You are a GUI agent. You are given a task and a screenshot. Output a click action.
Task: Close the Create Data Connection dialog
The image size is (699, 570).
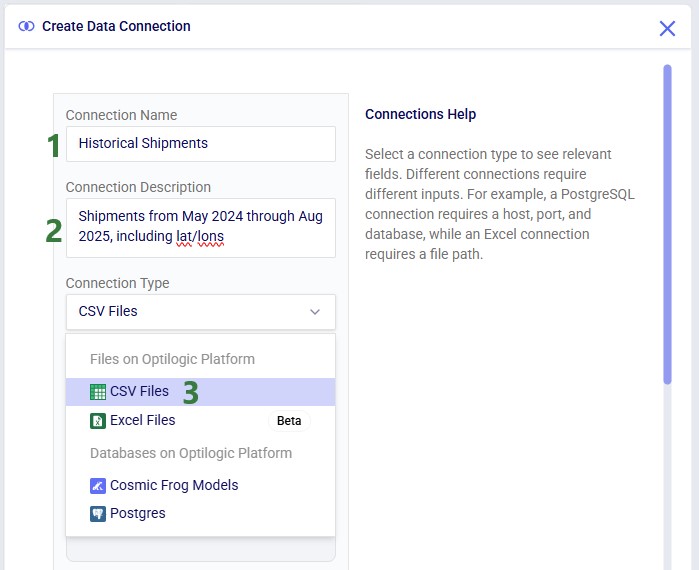click(667, 28)
